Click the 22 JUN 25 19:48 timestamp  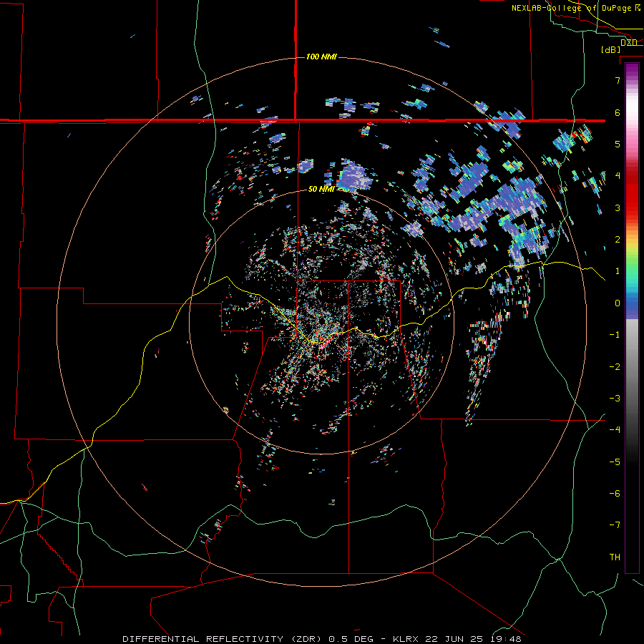[473, 639]
